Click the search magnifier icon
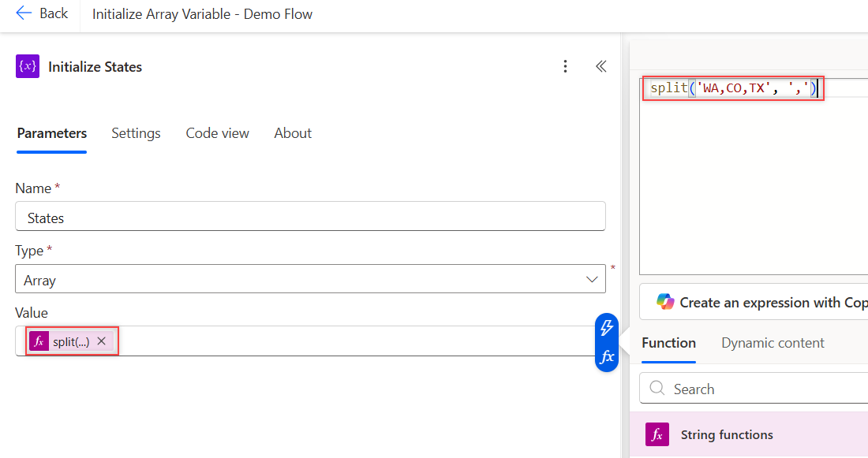The image size is (868, 458). click(657, 389)
